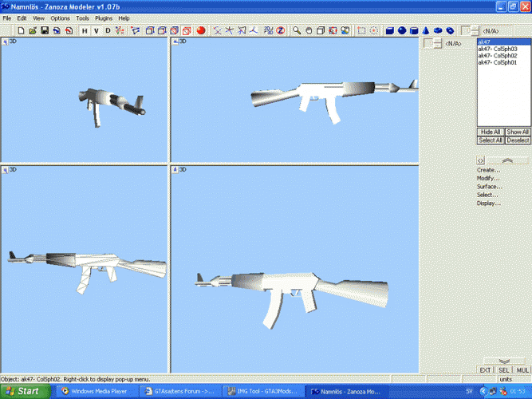Click the New file icon

tap(20, 31)
